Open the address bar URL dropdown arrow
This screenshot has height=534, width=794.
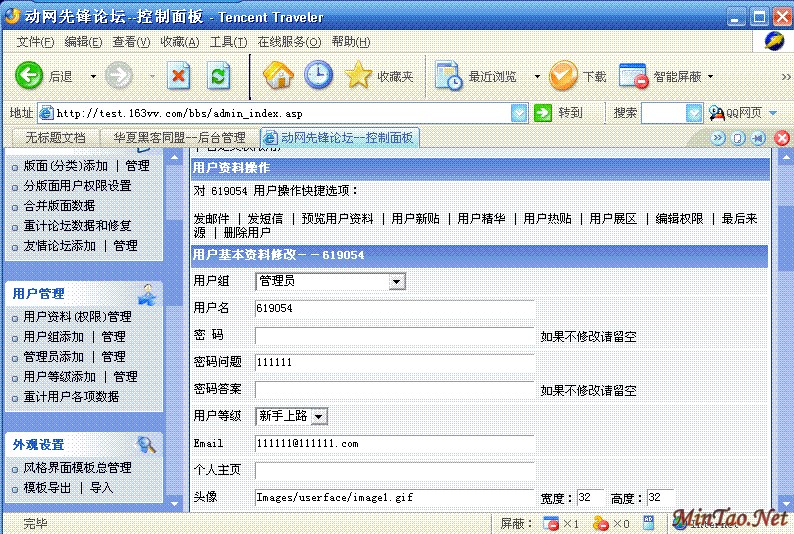[519, 113]
